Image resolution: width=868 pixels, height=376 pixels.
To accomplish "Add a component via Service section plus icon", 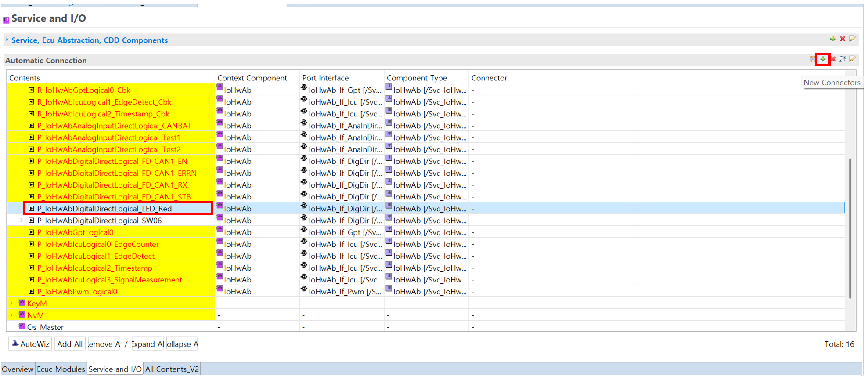I will (x=832, y=39).
